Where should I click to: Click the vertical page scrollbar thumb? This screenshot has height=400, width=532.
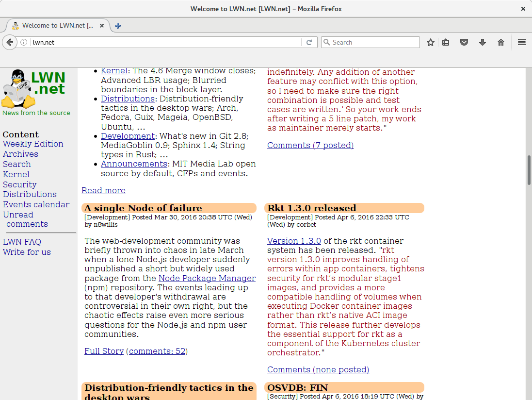[529, 170]
